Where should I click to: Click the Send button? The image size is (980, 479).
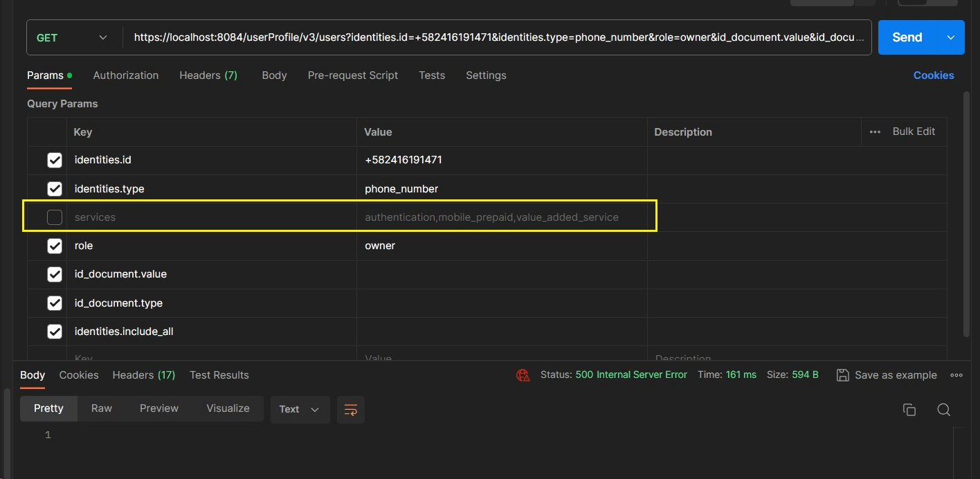point(907,37)
